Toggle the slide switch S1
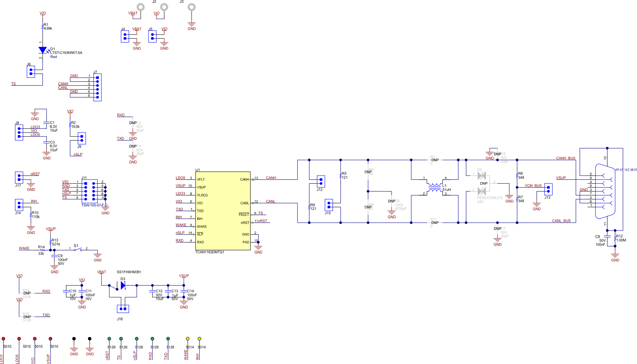Screen dimensions: 637x364 tap(77, 250)
